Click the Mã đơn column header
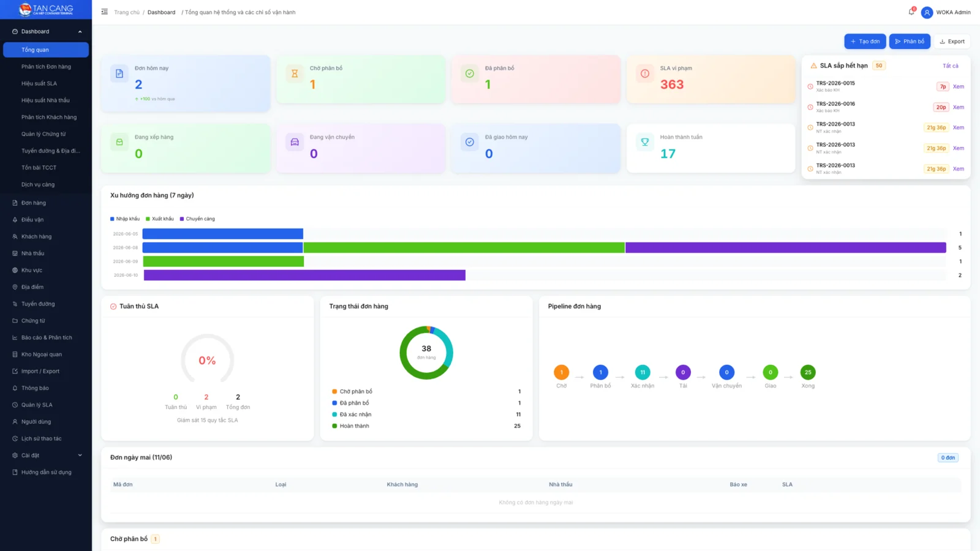Image resolution: width=980 pixels, height=551 pixels. [x=123, y=484]
